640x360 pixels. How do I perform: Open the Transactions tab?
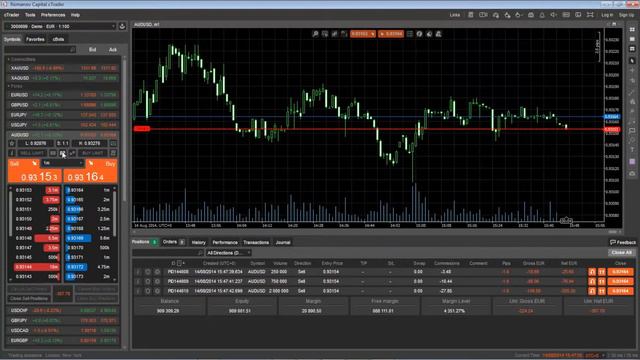click(x=256, y=242)
